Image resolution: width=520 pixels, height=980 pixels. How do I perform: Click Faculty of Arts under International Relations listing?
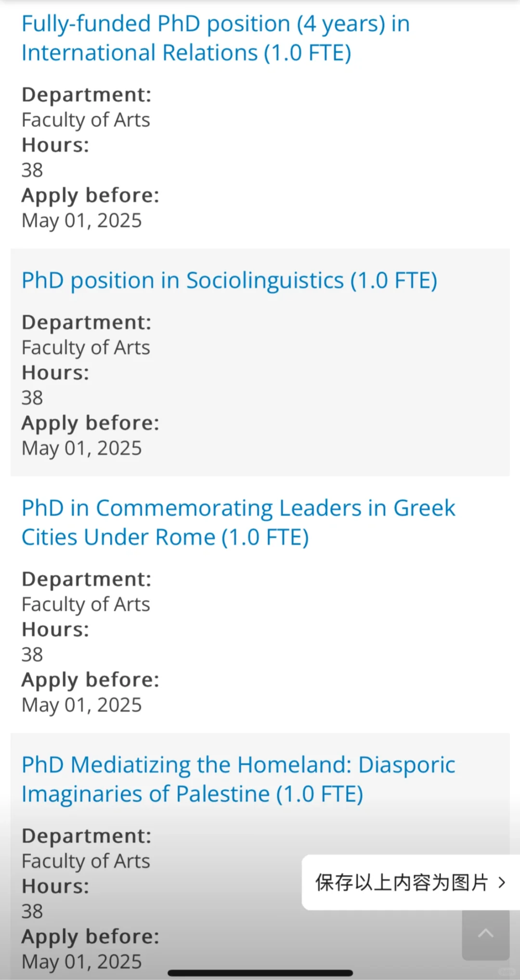pyautogui.click(x=86, y=120)
